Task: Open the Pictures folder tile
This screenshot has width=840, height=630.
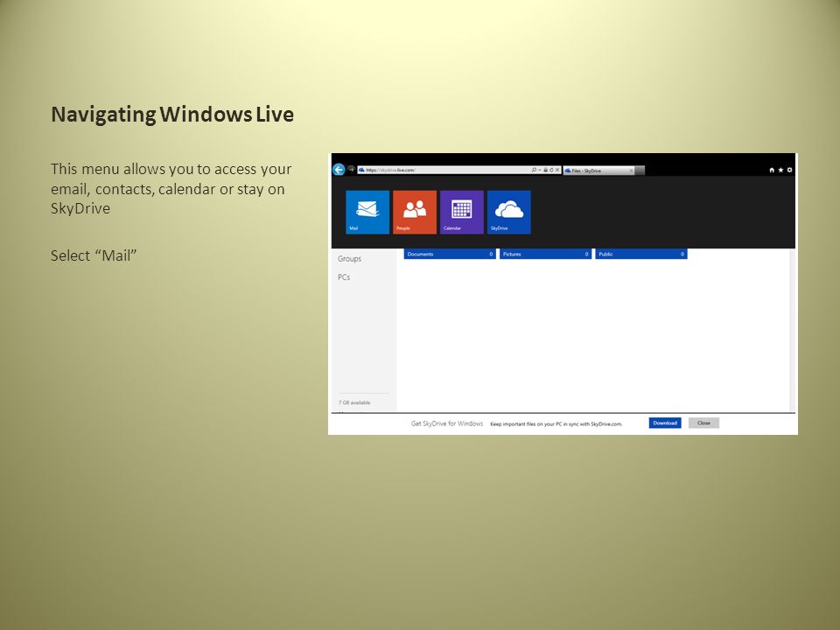Action: 545,254
